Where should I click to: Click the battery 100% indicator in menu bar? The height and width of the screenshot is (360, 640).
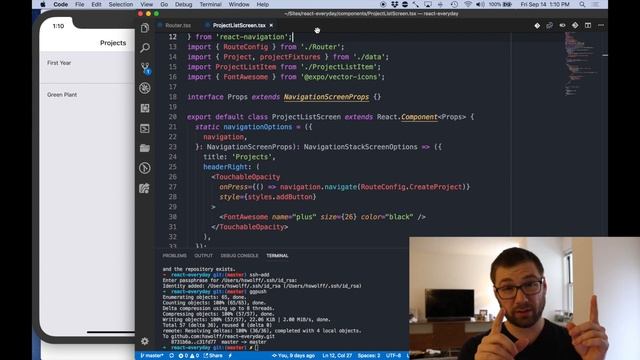coord(500,4)
